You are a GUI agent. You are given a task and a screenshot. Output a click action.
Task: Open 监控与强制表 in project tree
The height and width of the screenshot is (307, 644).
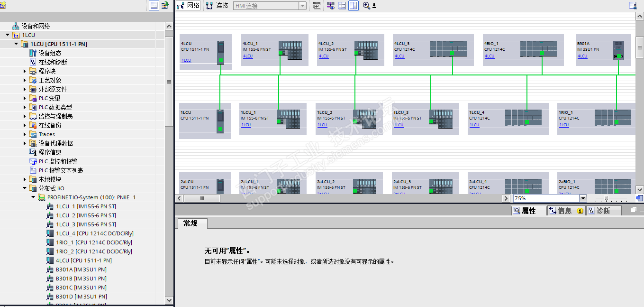[x=55, y=116]
